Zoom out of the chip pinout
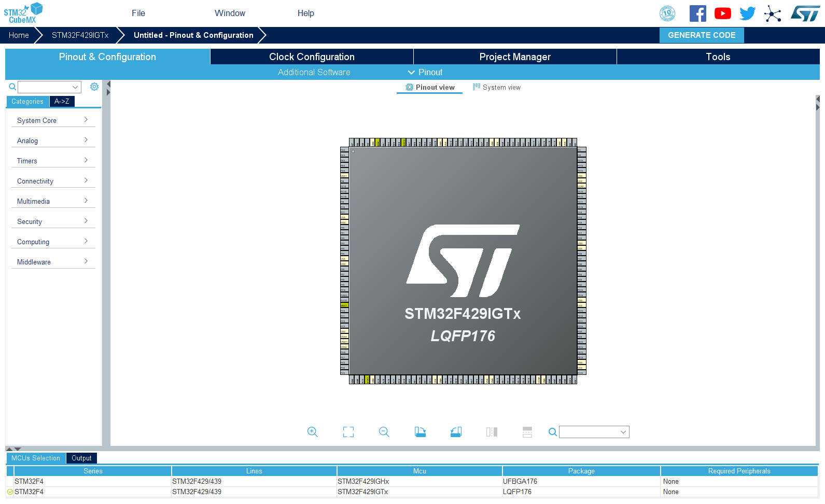825x504 pixels. point(384,432)
